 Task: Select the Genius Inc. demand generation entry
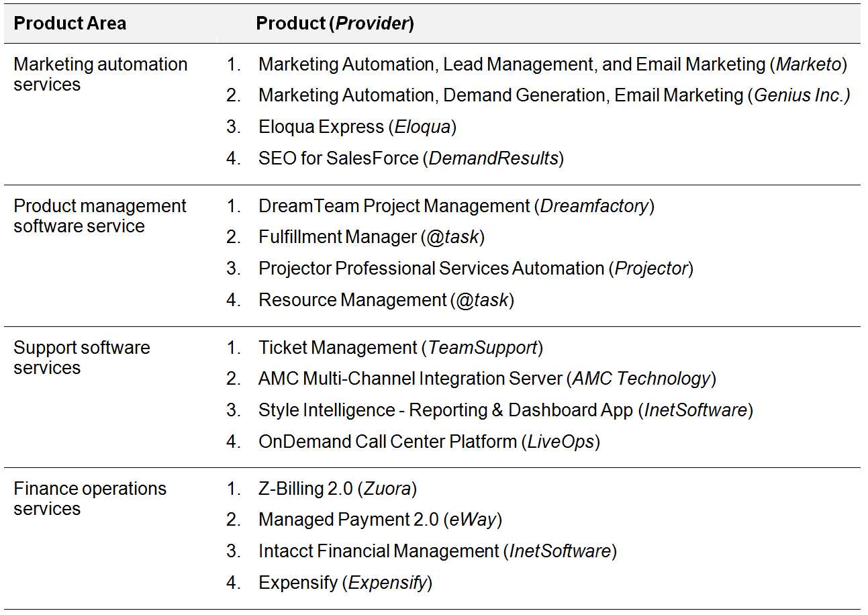(x=554, y=95)
